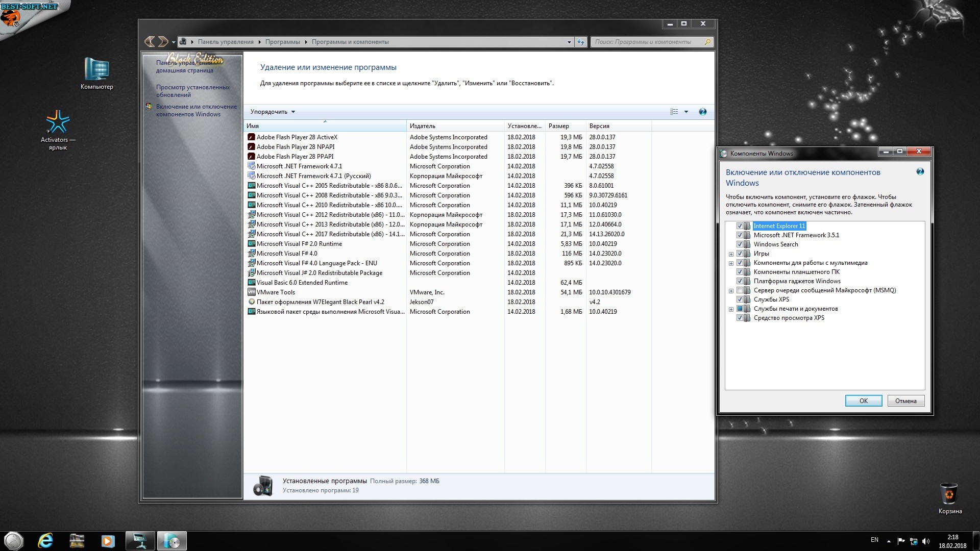The width and height of the screenshot is (980, 551).
Task: Click the view mode icon in toolbar
Action: coord(674,112)
